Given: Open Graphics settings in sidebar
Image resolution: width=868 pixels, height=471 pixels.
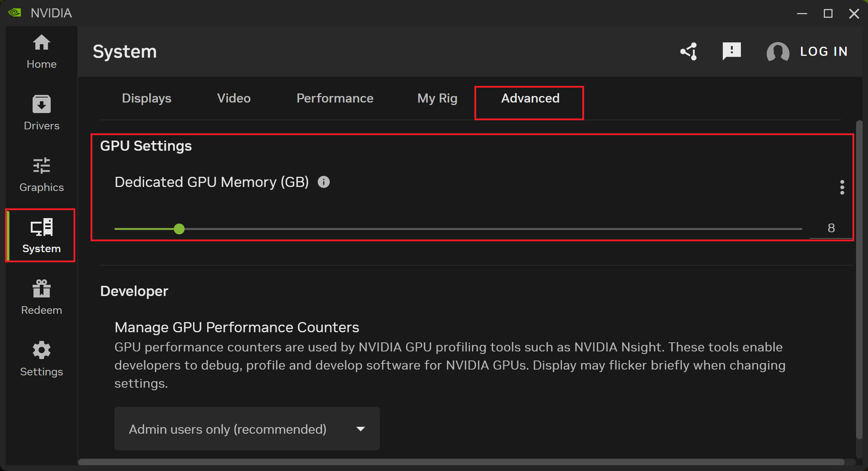Looking at the screenshot, I should coord(41,175).
